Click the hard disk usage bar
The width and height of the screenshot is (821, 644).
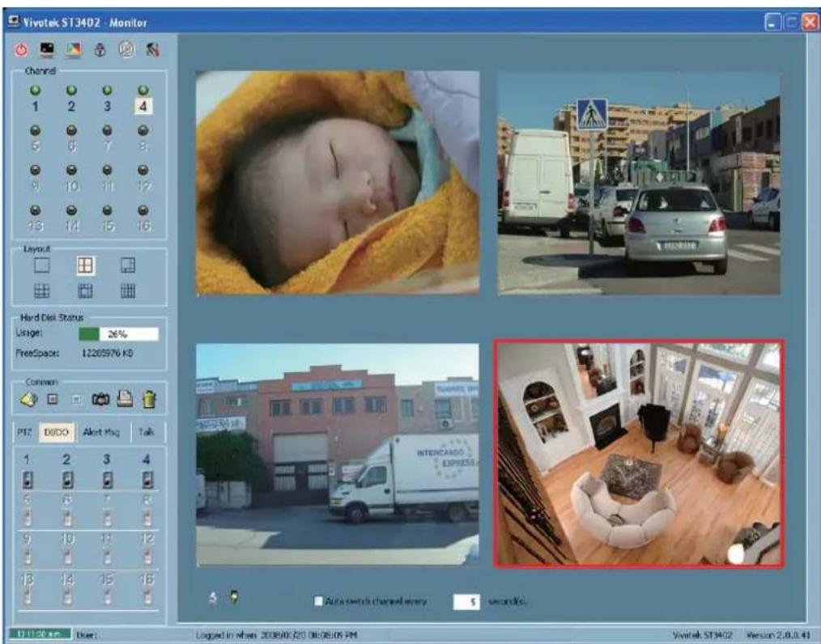tap(118, 334)
